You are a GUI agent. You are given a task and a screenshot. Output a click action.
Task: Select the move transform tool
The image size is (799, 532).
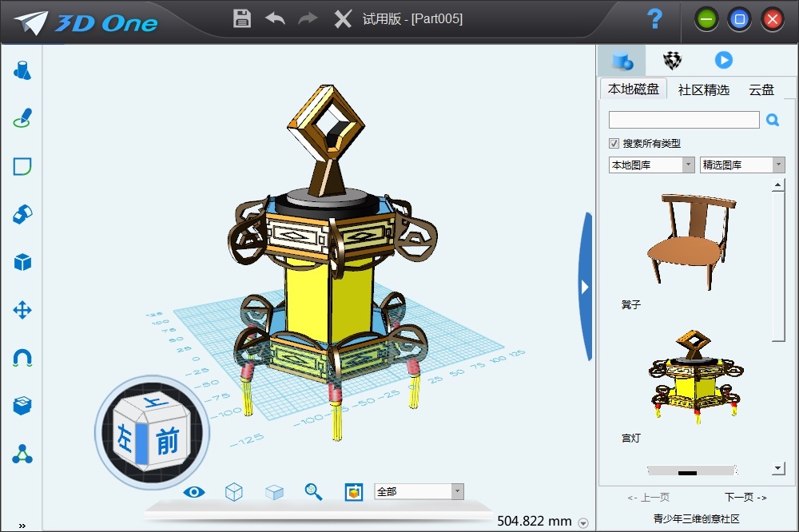pos(22,310)
